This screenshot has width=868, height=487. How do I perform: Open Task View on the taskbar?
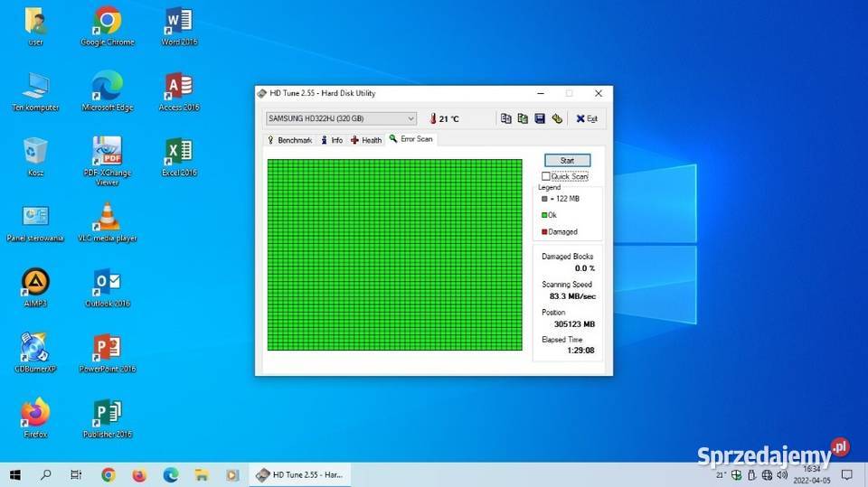coord(76,475)
